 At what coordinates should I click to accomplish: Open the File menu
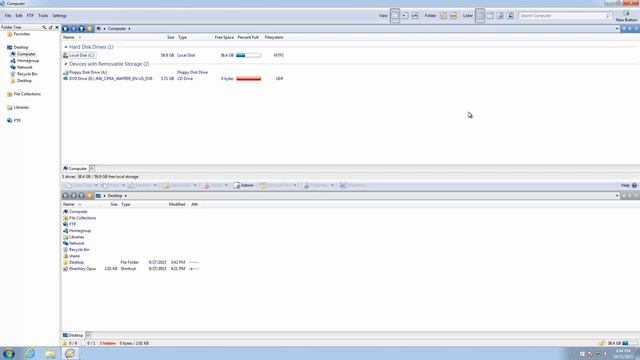coord(8,16)
